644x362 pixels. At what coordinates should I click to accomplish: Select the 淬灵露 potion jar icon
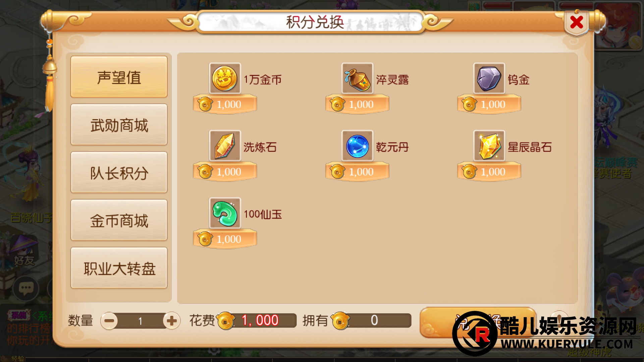coord(357,78)
